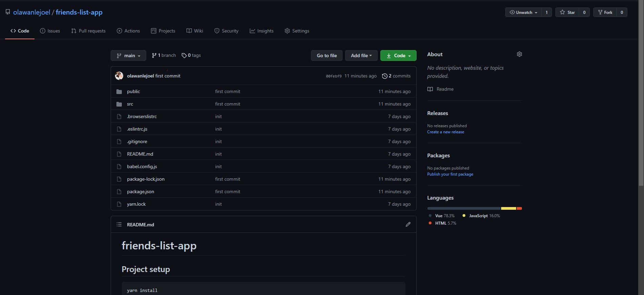Image resolution: width=644 pixels, height=295 pixels.
Task: Click the watchers count 1
Action: click(547, 12)
